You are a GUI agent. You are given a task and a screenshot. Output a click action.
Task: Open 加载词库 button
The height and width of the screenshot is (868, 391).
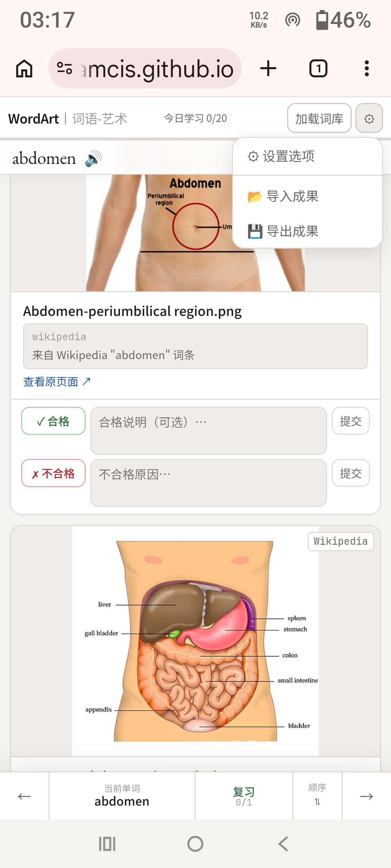coord(319,118)
